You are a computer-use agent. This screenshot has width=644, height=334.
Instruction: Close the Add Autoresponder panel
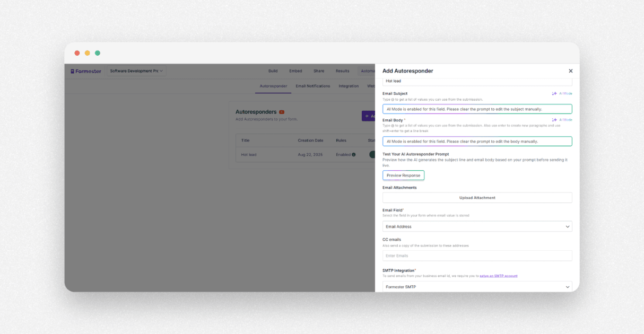tap(571, 71)
